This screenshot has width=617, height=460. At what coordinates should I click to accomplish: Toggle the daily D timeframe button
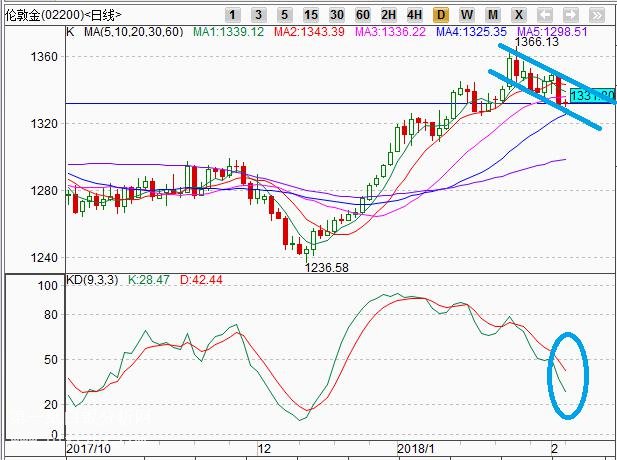point(441,15)
